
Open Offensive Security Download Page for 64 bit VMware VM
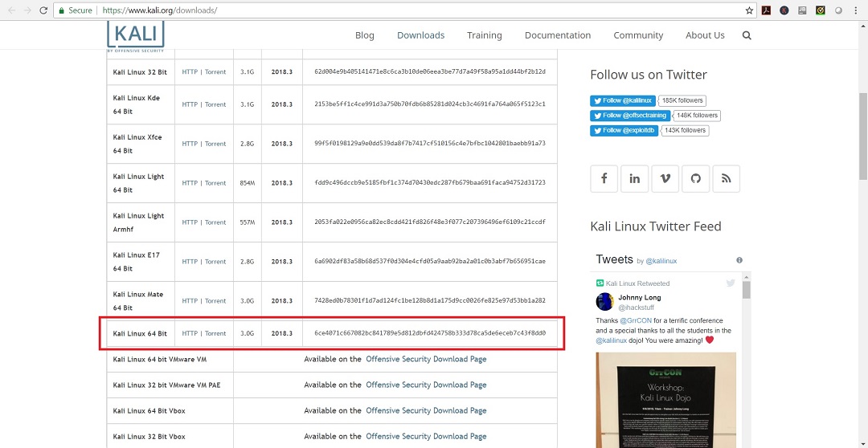pyautogui.click(x=426, y=359)
